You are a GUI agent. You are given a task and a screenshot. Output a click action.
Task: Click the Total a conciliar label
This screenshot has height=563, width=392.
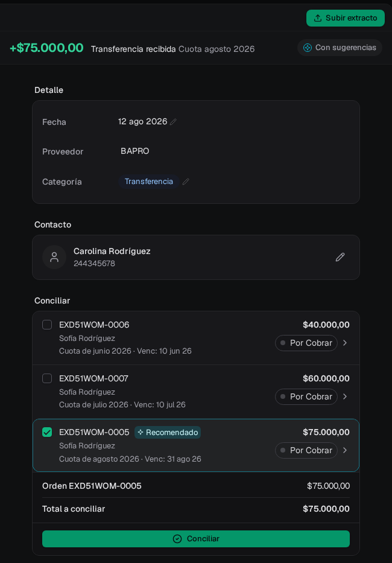74,509
